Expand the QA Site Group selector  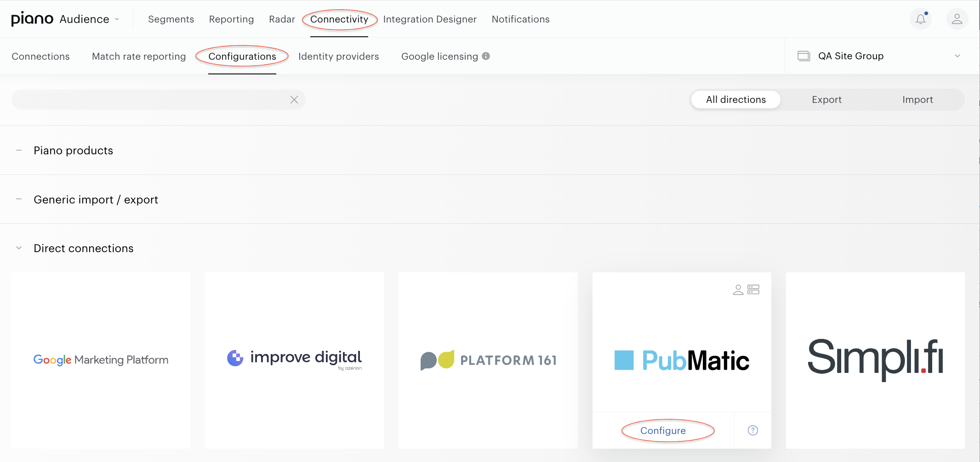click(x=882, y=56)
